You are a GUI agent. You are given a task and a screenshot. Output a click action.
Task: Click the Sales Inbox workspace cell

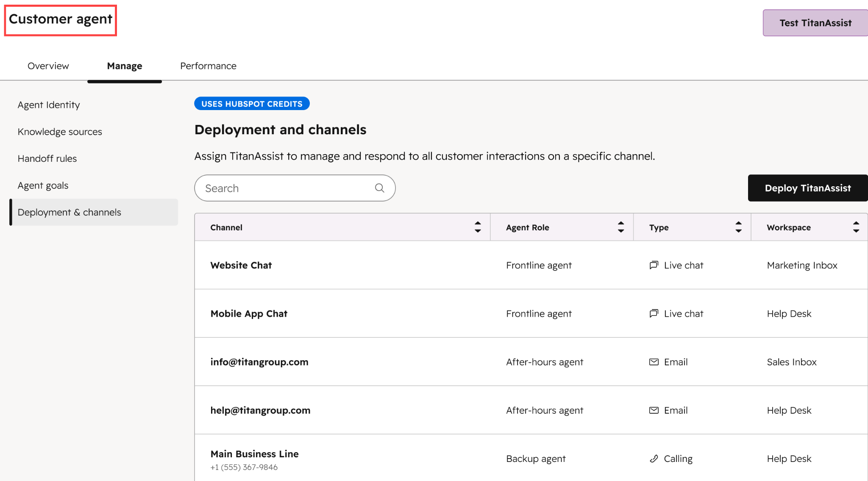click(791, 362)
